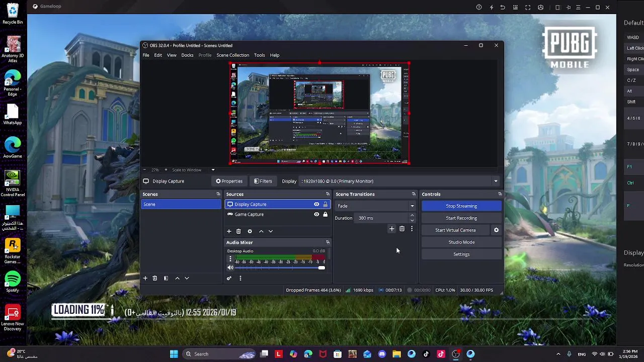This screenshot has height=362, width=644.
Task: Open the File menu
Action: point(145,55)
